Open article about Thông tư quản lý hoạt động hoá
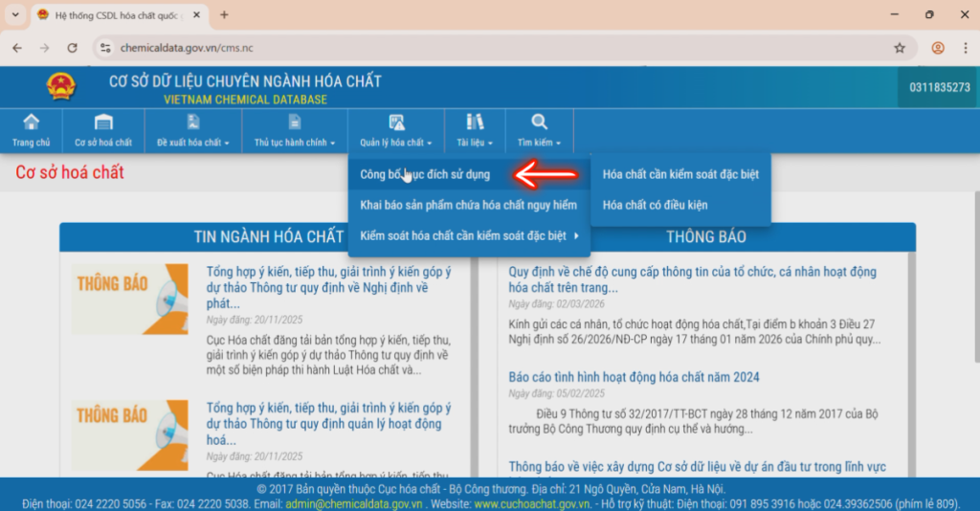 click(329, 424)
